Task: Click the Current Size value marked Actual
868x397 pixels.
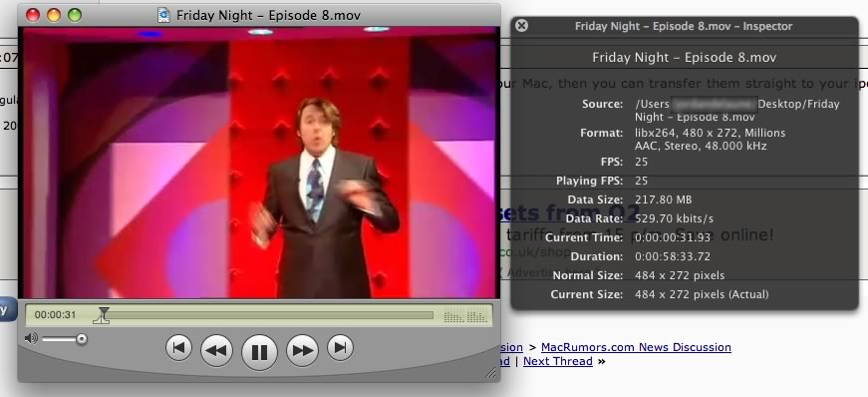Action: pyautogui.click(x=702, y=294)
